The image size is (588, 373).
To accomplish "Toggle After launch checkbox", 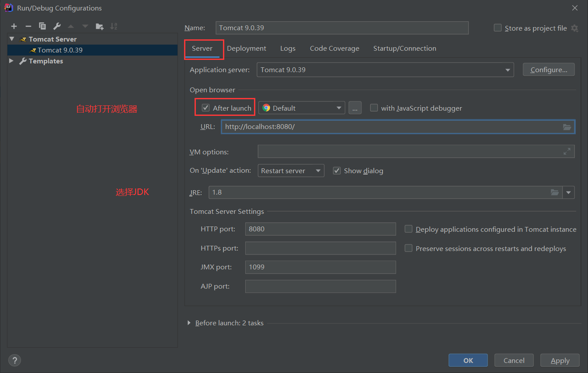I will coord(205,108).
